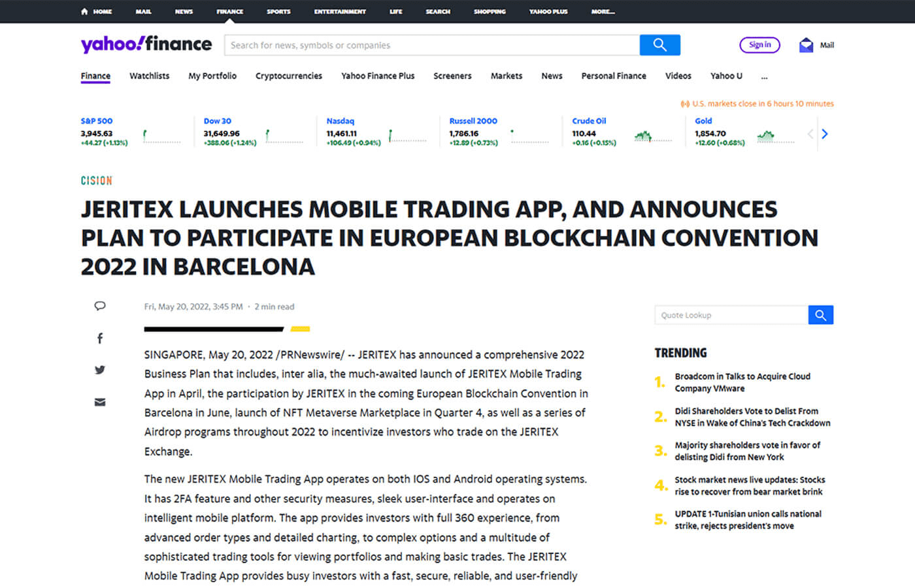Open Yahoo Finance Plus tab

coord(378,76)
